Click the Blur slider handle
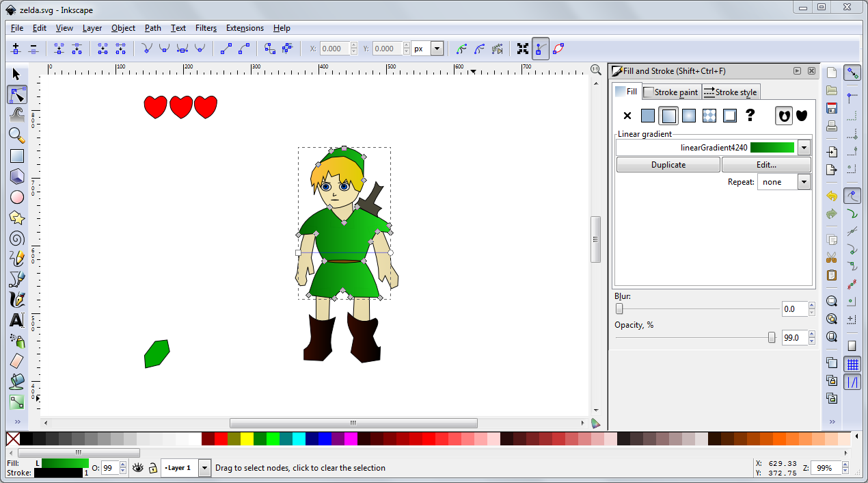The height and width of the screenshot is (483, 868). [x=619, y=309]
